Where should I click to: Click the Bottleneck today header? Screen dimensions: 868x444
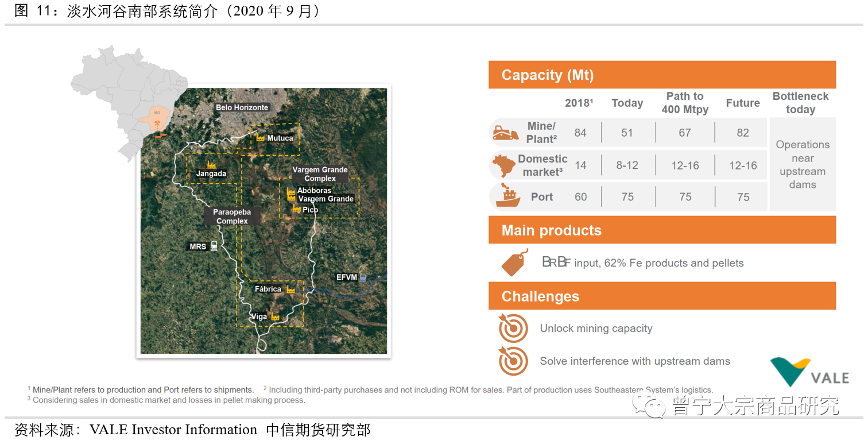pyautogui.click(x=800, y=103)
